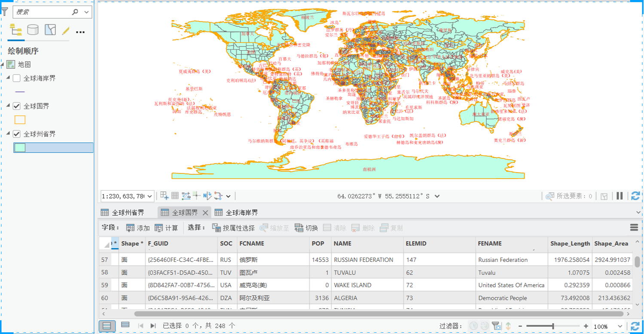Collapse the 地图 map tree node
Screen dimensions: 644x334
tap(3, 64)
